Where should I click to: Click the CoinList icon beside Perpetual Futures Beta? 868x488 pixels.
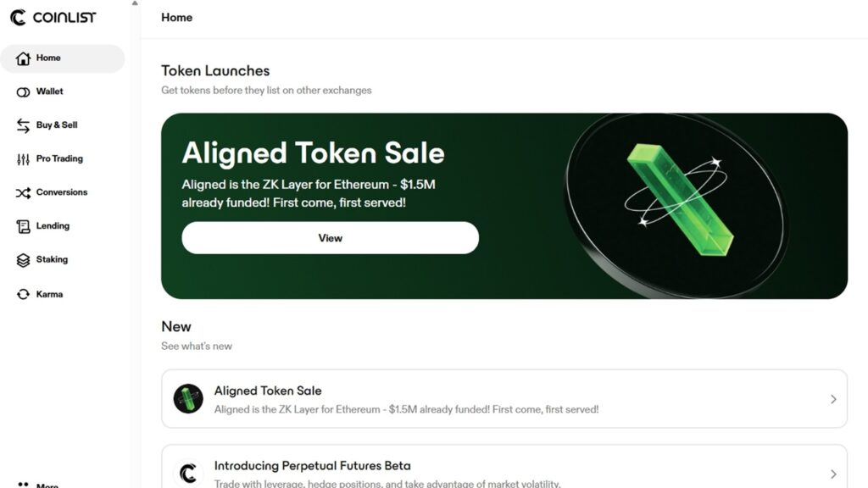(188, 473)
